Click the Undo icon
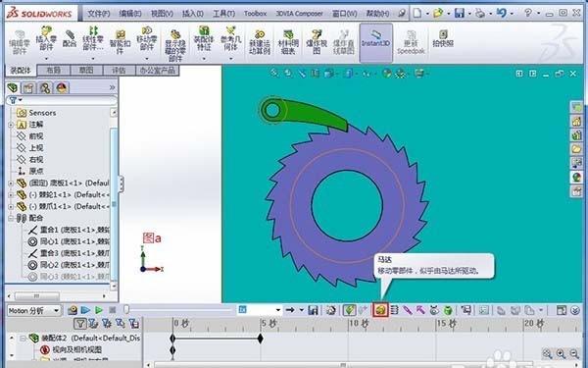The width and height of the screenshot is (588, 368). [502, 13]
